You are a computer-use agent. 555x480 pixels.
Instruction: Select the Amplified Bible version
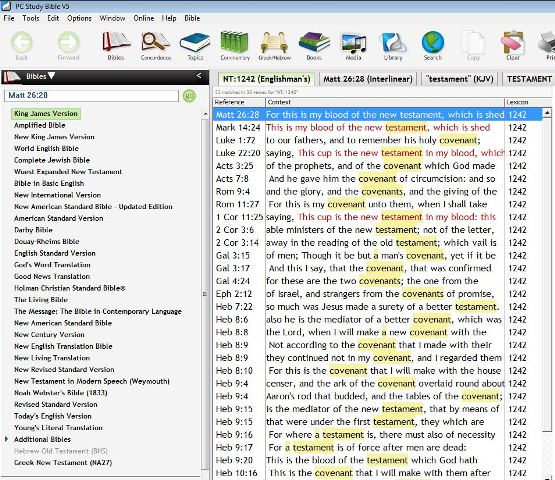coord(40,125)
